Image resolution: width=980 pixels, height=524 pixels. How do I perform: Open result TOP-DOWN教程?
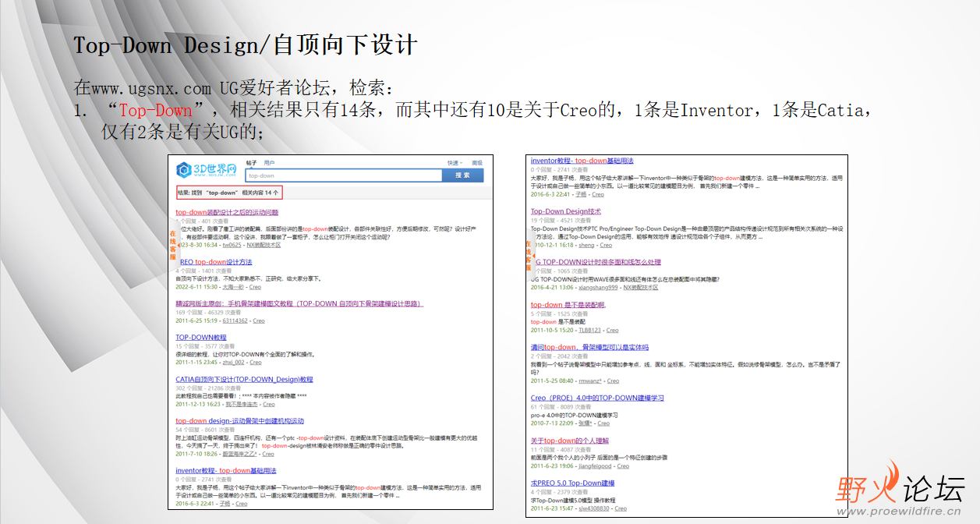(201, 338)
